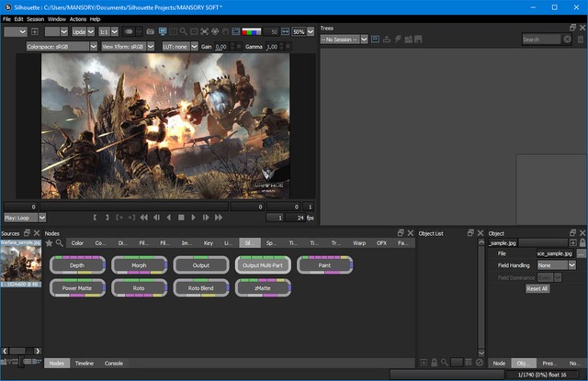The height and width of the screenshot is (381, 588).
Task: Select the Warp node category tab
Action: click(x=358, y=243)
